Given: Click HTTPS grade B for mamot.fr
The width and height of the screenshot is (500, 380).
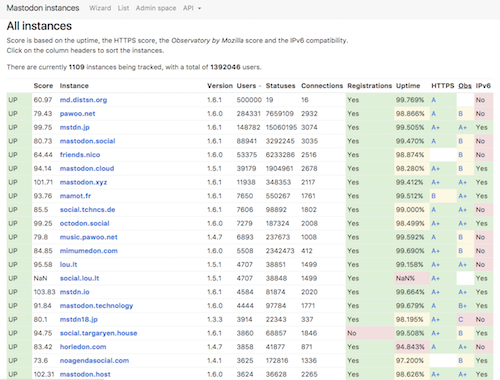Looking at the screenshot, I should point(434,196).
